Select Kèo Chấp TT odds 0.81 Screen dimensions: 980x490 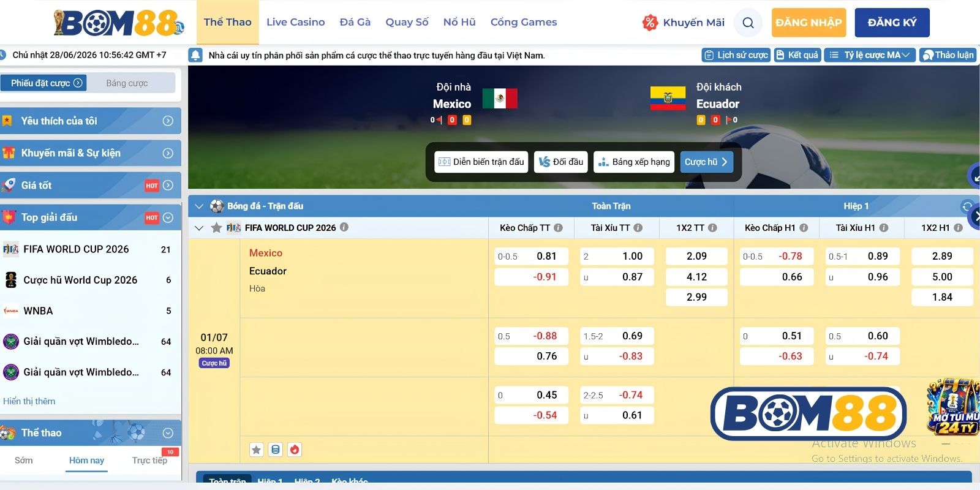pos(531,256)
